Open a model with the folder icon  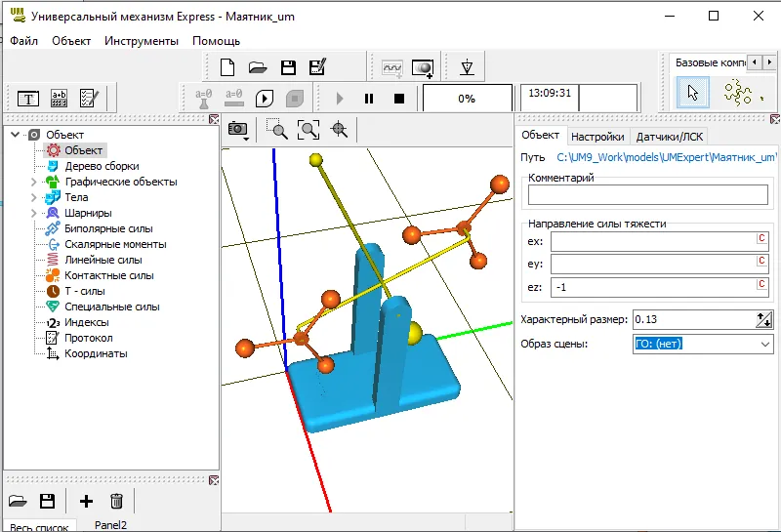click(x=258, y=67)
